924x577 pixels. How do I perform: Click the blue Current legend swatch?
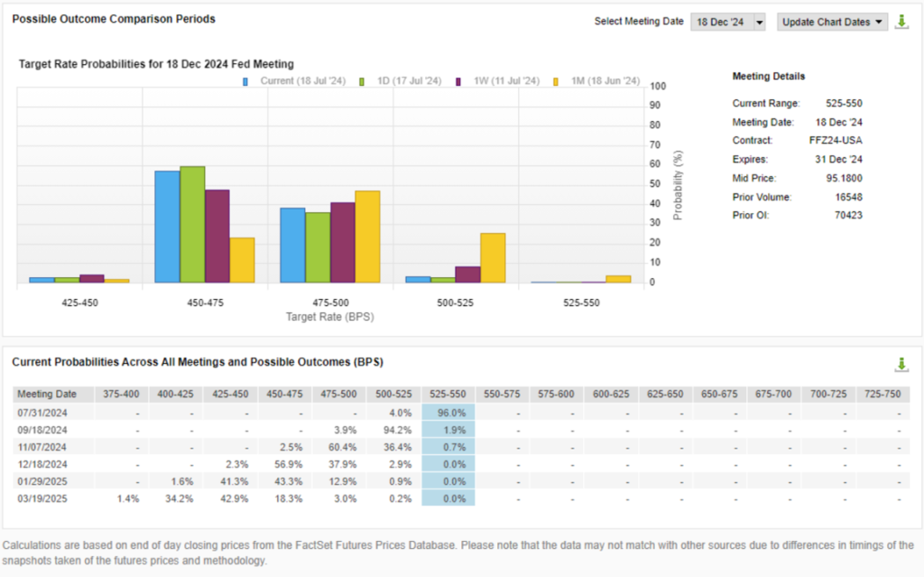(x=245, y=81)
